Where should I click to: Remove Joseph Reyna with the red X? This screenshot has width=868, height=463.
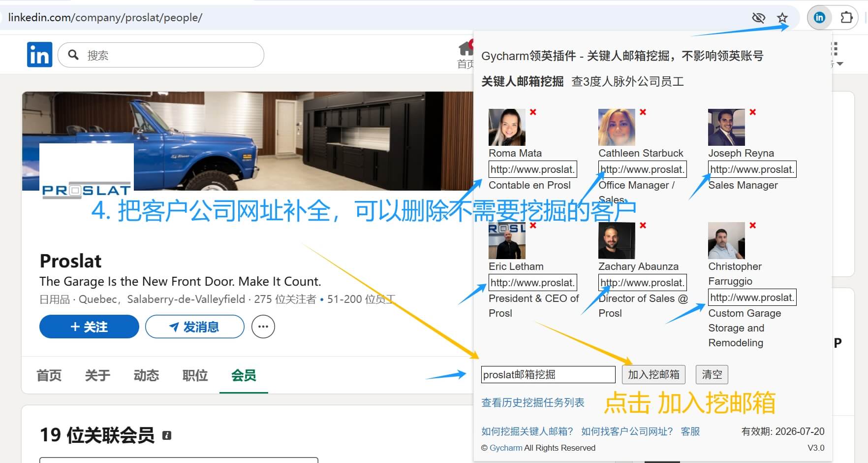(x=752, y=112)
